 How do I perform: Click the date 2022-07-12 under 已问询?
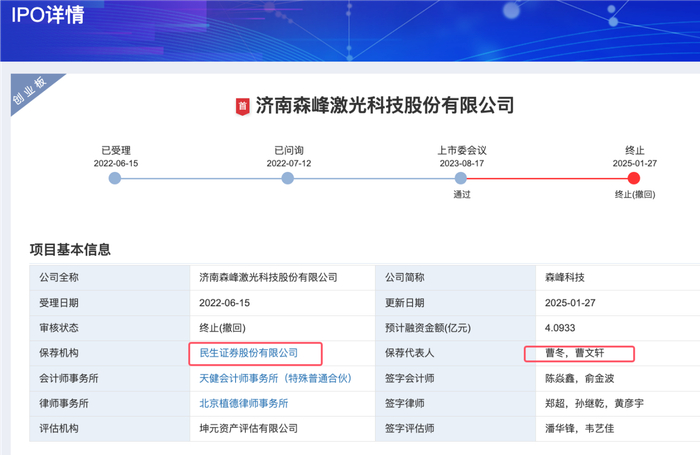[x=289, y=163]
